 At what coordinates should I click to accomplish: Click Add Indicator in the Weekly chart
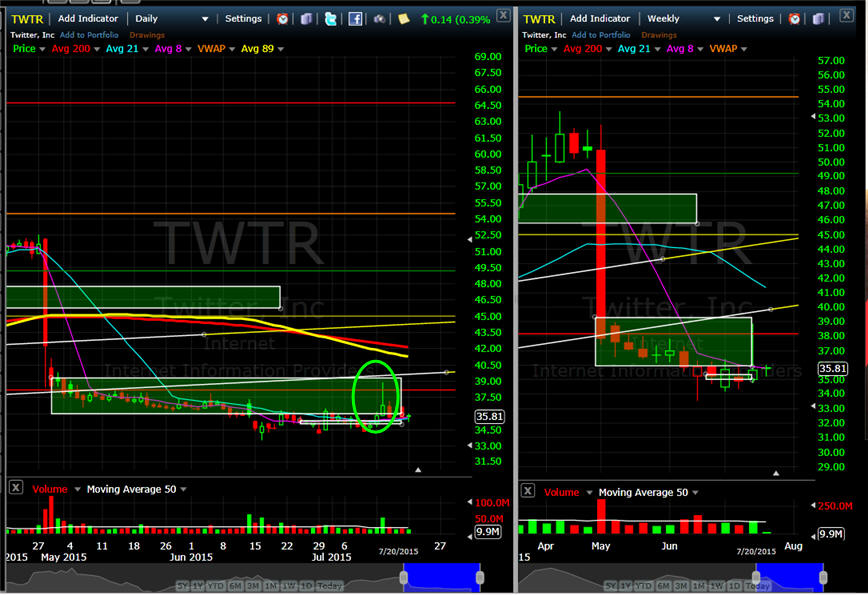tap(600, 19)
